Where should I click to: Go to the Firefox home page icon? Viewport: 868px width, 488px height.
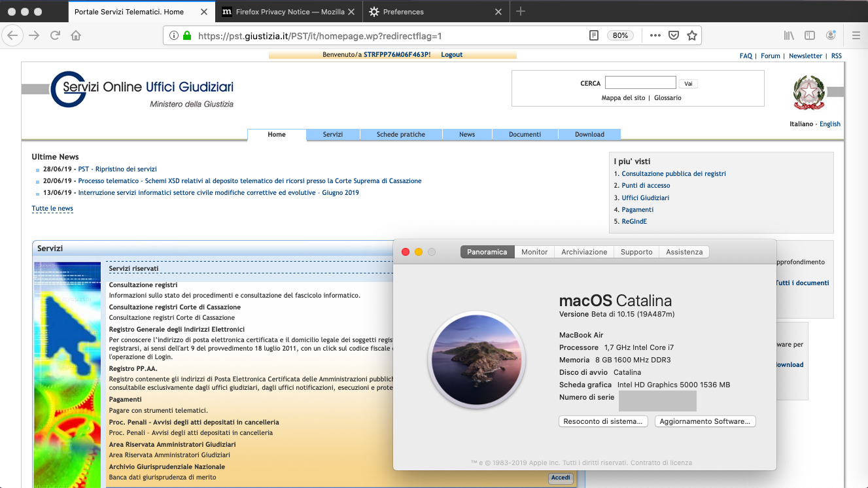[x=76, y=35]
